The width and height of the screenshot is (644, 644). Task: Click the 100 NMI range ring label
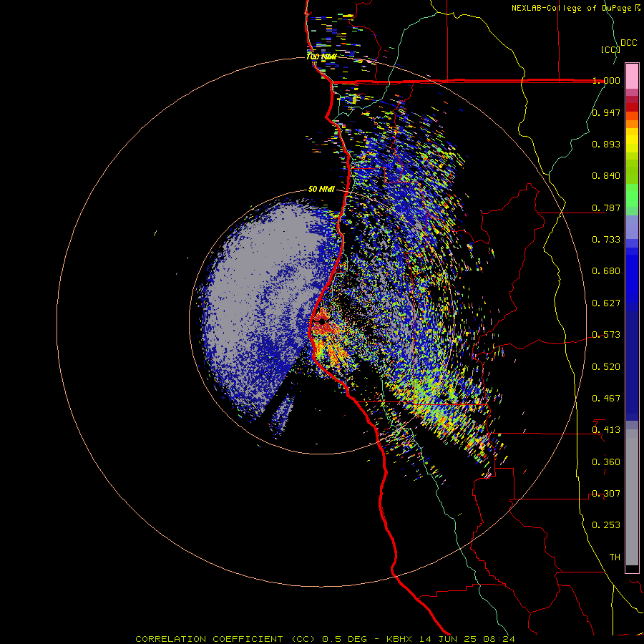(x=321, y=57)
